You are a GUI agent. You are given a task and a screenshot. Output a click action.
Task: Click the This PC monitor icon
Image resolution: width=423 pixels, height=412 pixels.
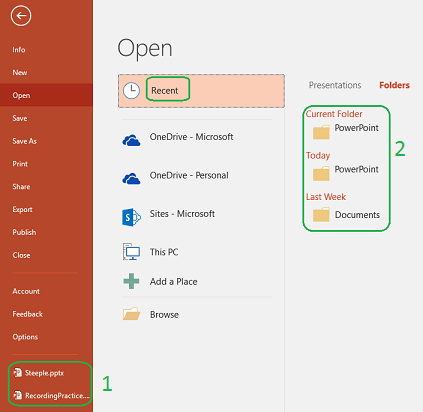tap(131, 252)
